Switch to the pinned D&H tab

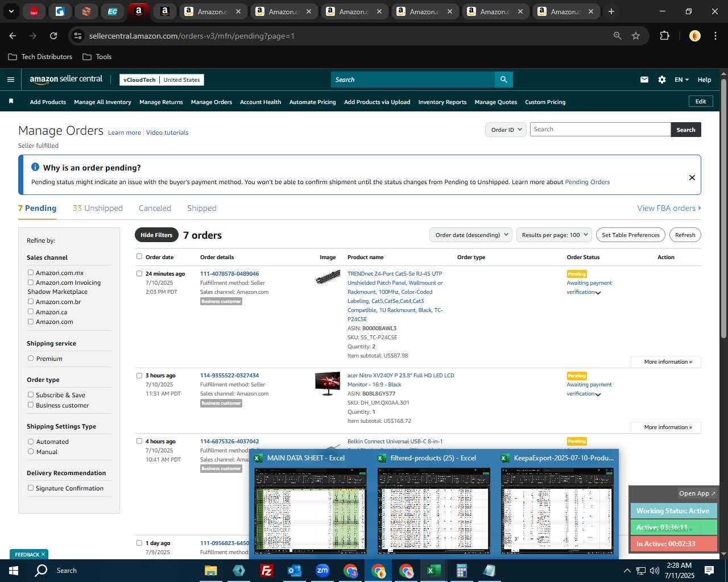click(x=34, y=11)
